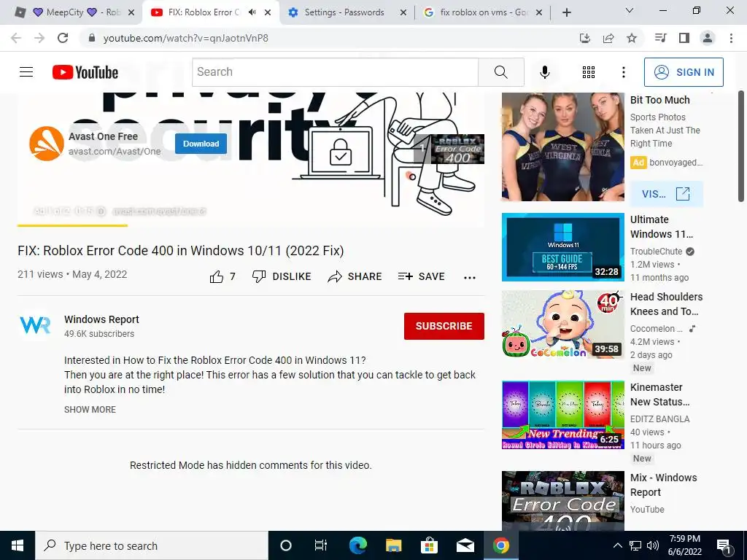Click Chrome's share this page icon
The width and height of the screenshot is (747, 560).
point(608,38)
